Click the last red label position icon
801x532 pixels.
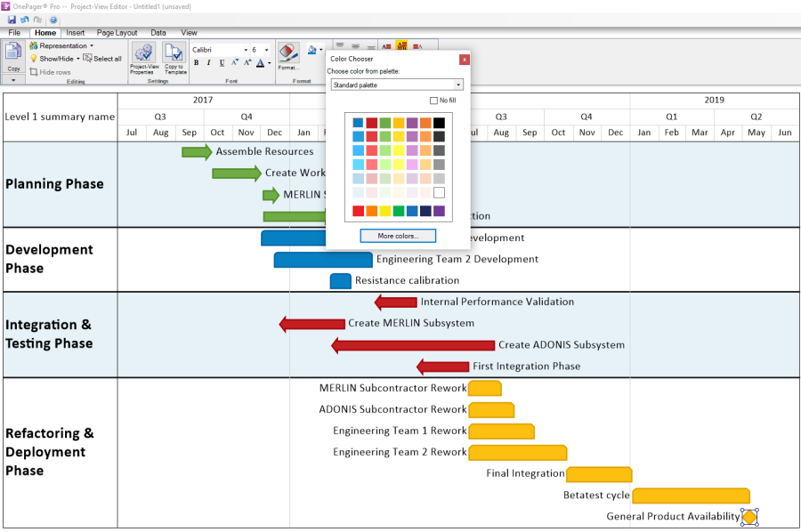(418, 46)
